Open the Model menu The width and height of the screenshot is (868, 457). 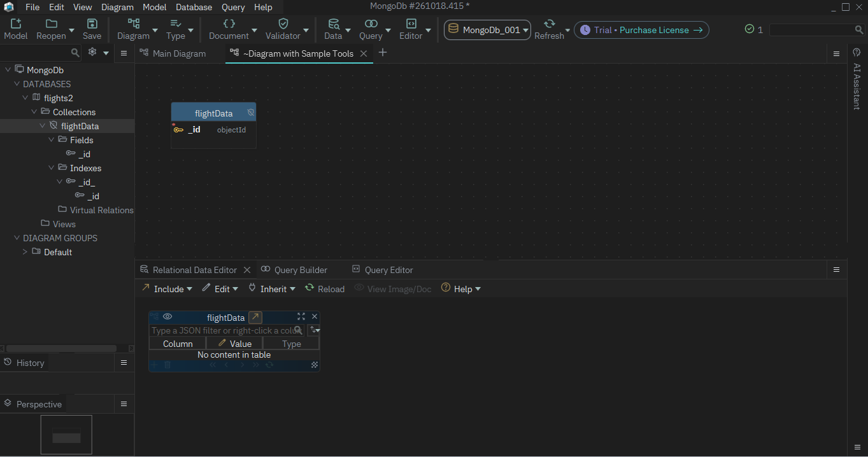(154, 7)
